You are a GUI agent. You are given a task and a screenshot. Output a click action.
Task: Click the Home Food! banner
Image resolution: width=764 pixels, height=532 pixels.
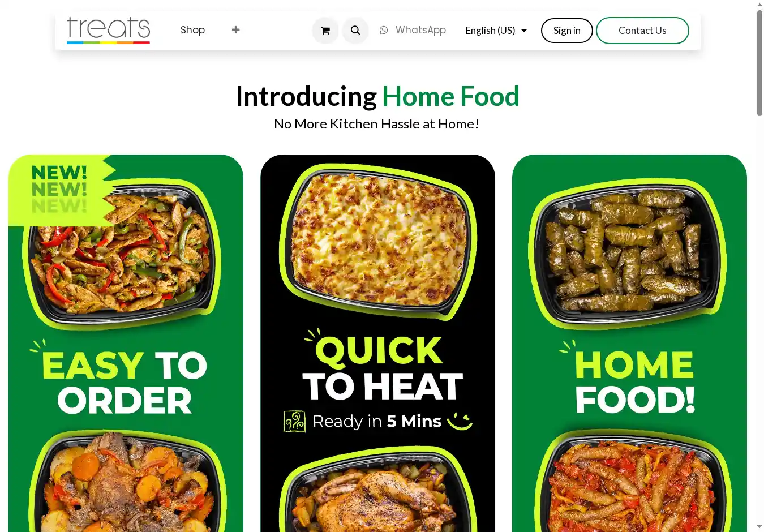pyautogui.click(x=629, y=343)
